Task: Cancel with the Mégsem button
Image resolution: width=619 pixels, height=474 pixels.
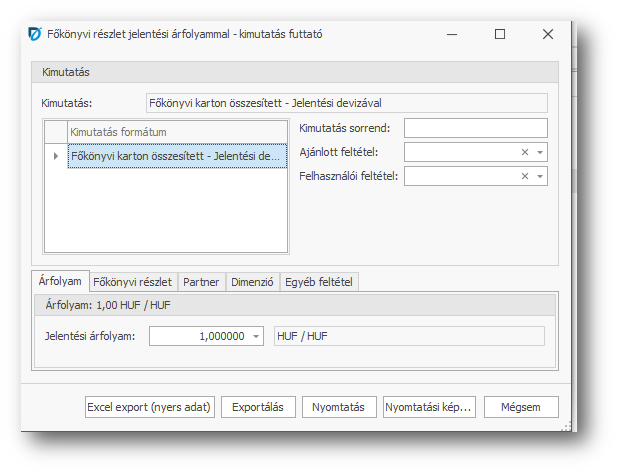Action: [521, 407]
